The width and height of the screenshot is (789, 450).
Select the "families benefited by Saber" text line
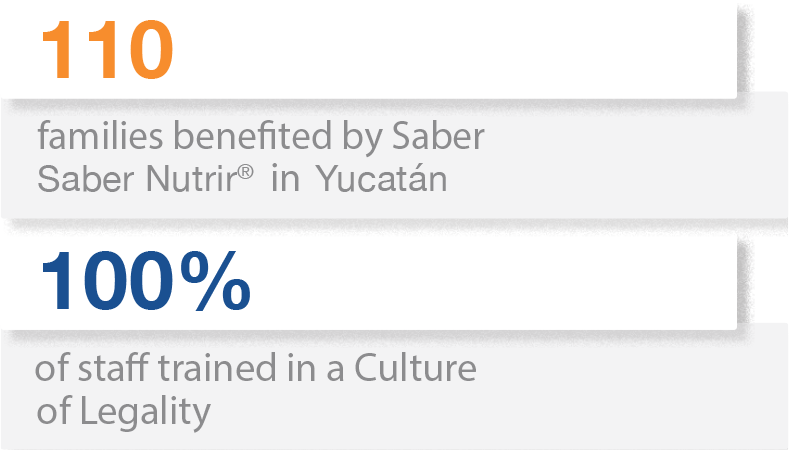tap(260, 137)
